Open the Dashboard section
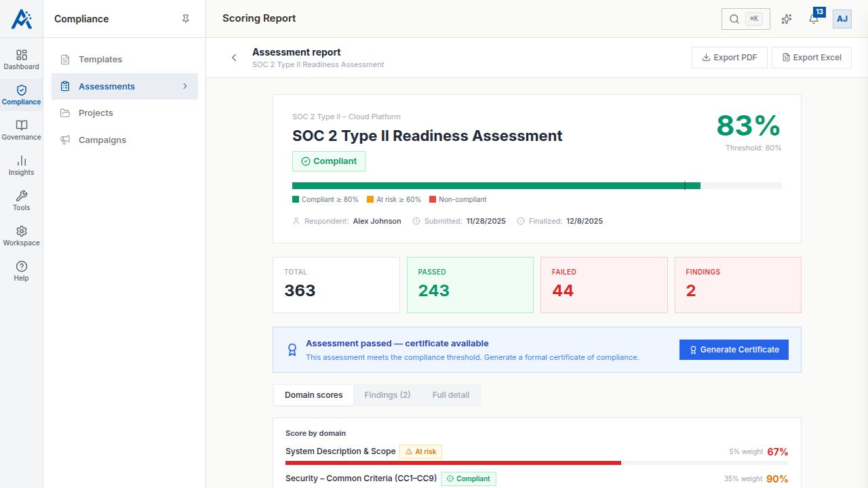This screenshot has width=868, height=488. click(x=21, y=60)
